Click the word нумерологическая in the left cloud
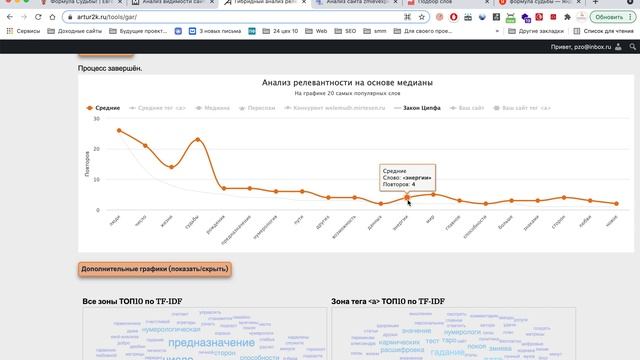 pos(171,329)
